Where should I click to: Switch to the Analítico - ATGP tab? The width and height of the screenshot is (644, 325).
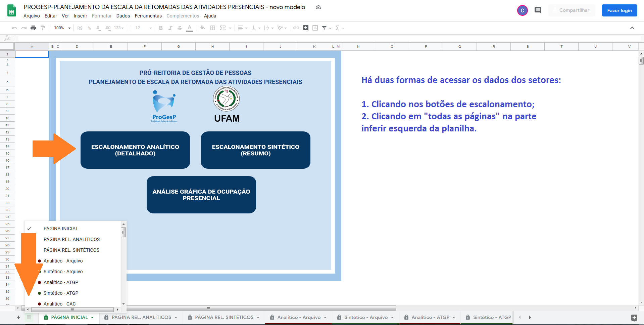(x=430, y=317)
